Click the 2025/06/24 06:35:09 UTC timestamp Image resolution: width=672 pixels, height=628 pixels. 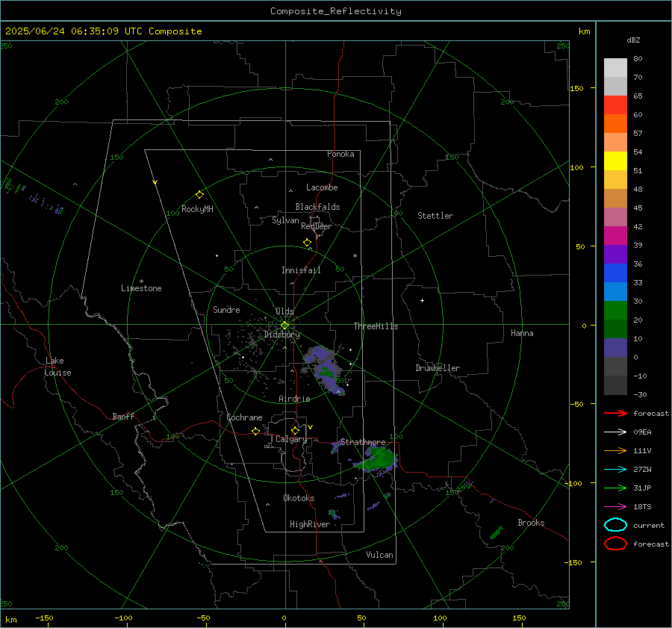[x=103, y=31]
